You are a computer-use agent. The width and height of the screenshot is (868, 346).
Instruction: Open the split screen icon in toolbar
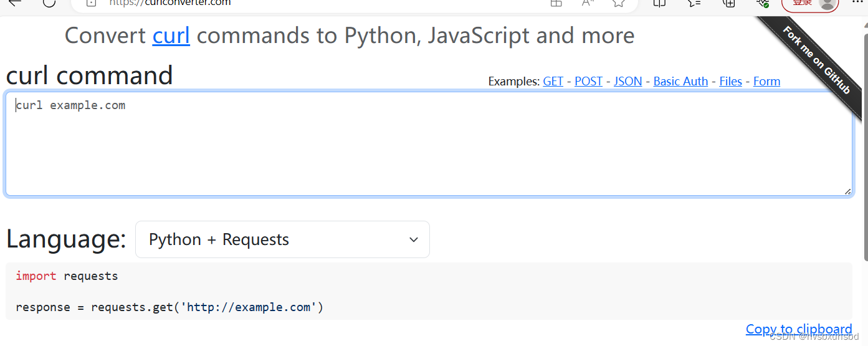(659, 3)
